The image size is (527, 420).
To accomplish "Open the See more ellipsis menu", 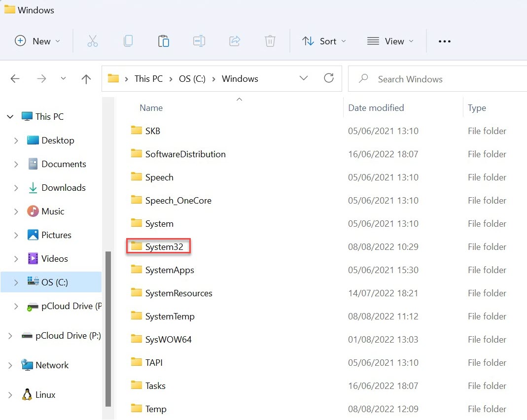I will [444, 41].
